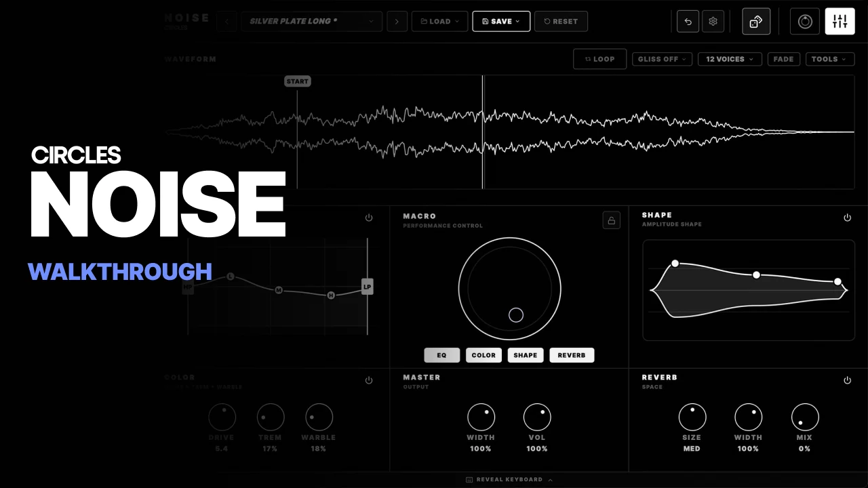Select the Shape macro tab
The height and width of the screenshot is (488, 868).
526,355
